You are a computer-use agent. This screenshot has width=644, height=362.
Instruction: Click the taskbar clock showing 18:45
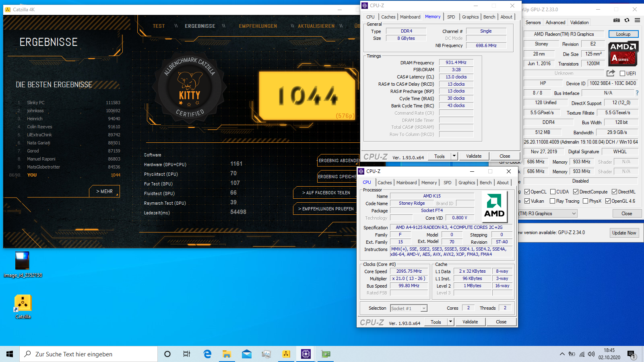coord(609,354)
